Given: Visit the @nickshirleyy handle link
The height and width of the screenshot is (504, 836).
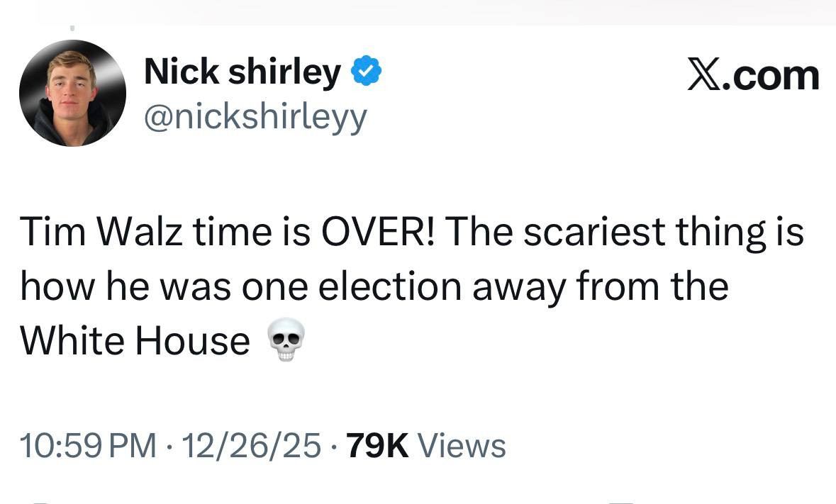Looking at the screenshot, I should pos(255,116).
